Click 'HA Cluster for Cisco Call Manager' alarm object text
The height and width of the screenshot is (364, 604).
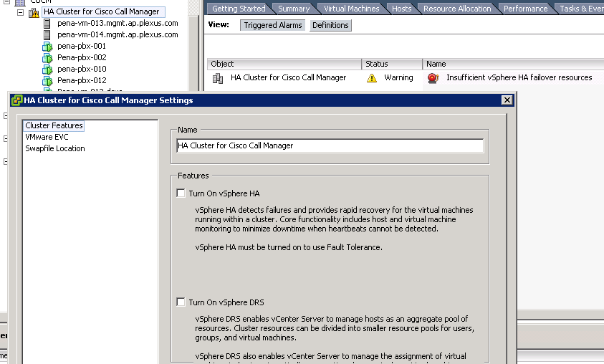tap(288, 78)
